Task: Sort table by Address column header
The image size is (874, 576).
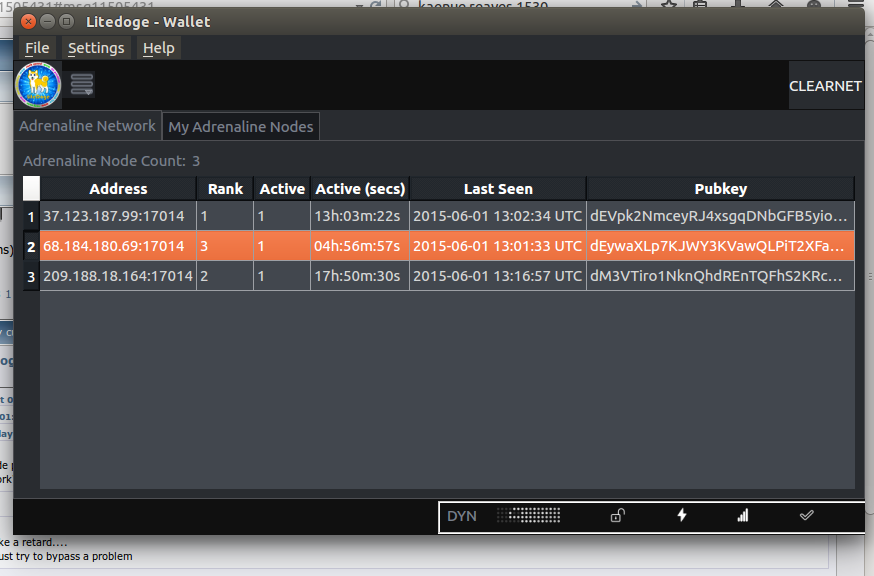Action: pyautogui.click(x=118, y=189)
